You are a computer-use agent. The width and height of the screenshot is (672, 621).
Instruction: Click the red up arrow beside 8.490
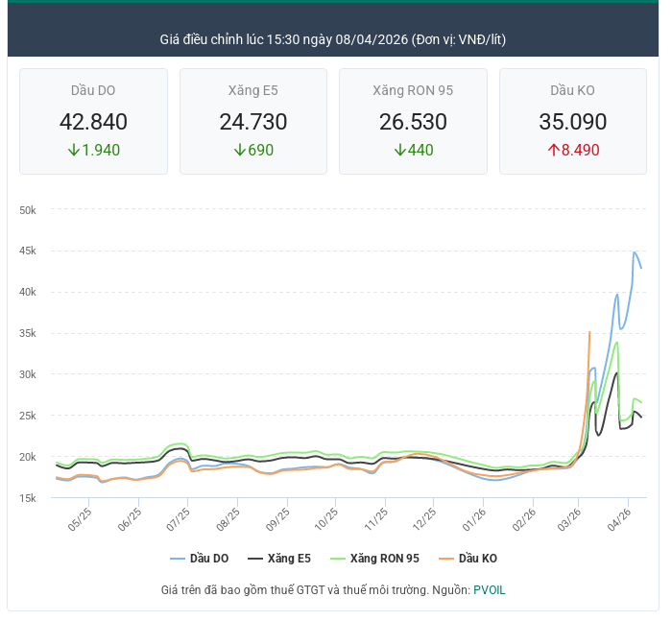(x=553, y=150)
